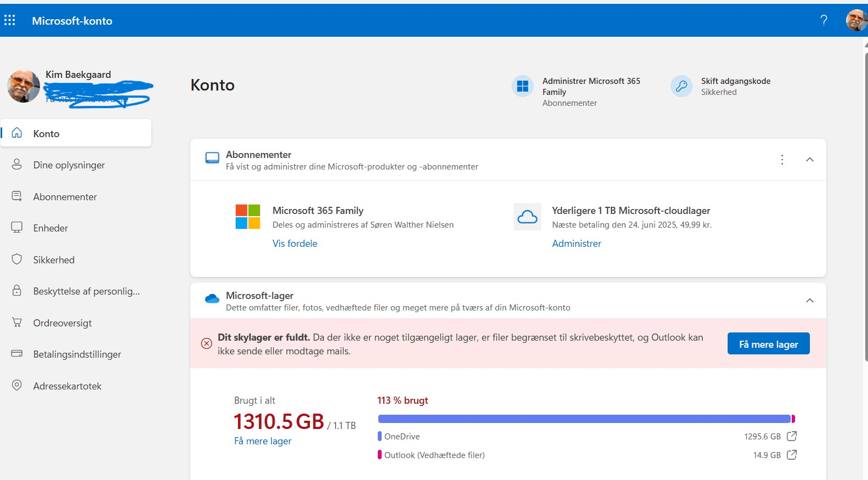Click the Vis fordele link
Image resolution: width=868 pixels, height=480 pixels.
295,244
